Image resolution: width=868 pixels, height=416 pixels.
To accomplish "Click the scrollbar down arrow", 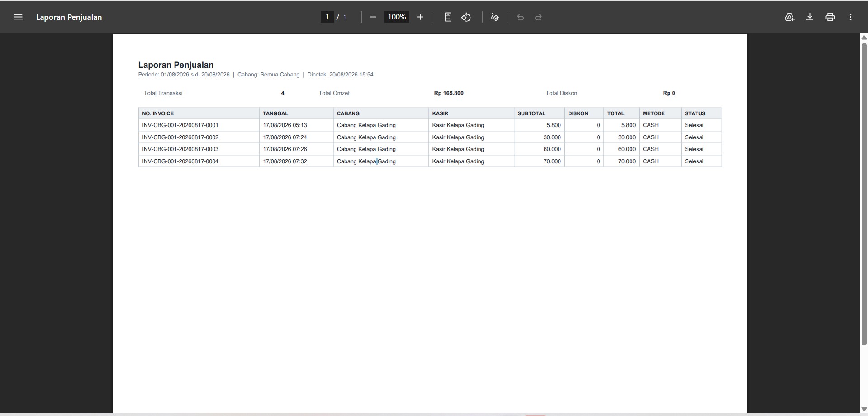I will click(864, 409).
